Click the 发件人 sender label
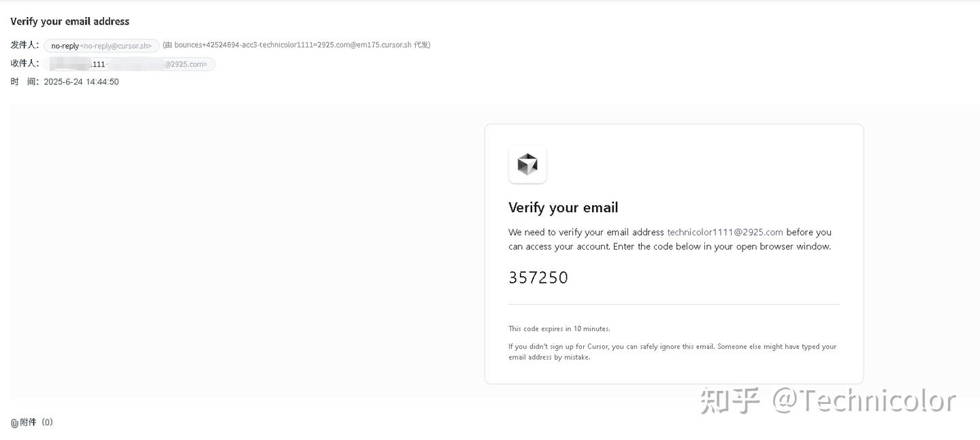Screen dimensions: 980x440 pyautogui.click(x=24, y=45)
